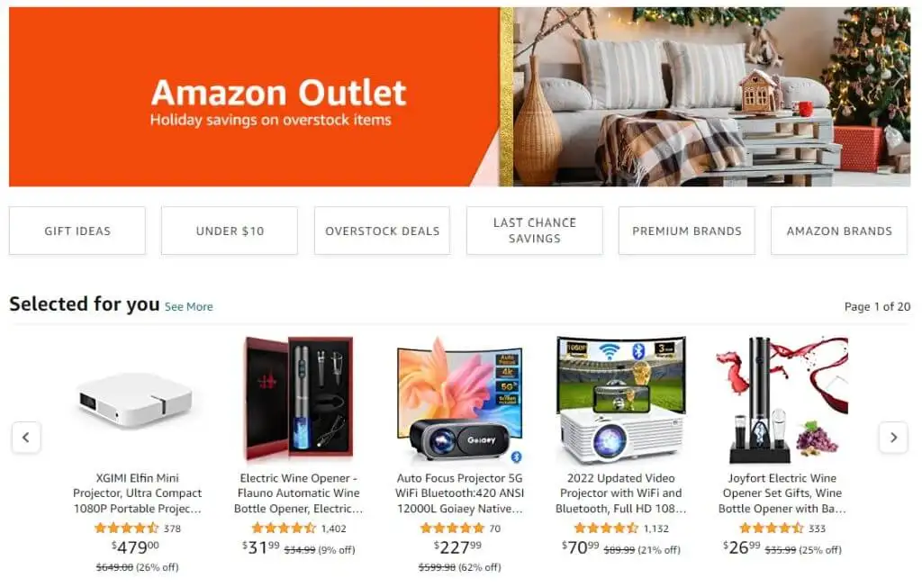Go to next carousel page arrow
The width and height of the screenshot is (922, 588).
pos(893,438)
